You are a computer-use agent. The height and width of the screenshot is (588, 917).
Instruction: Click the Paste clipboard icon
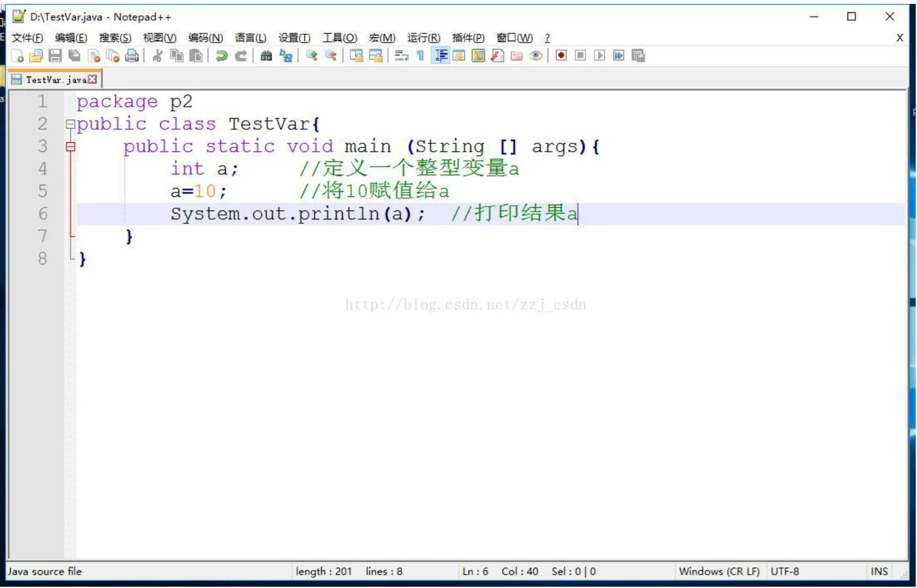(x=196, y=56)
